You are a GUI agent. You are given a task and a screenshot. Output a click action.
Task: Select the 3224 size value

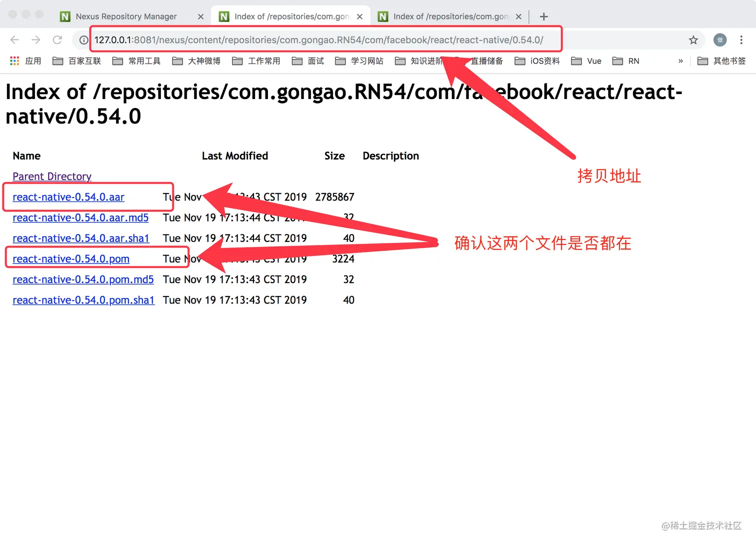343,258
